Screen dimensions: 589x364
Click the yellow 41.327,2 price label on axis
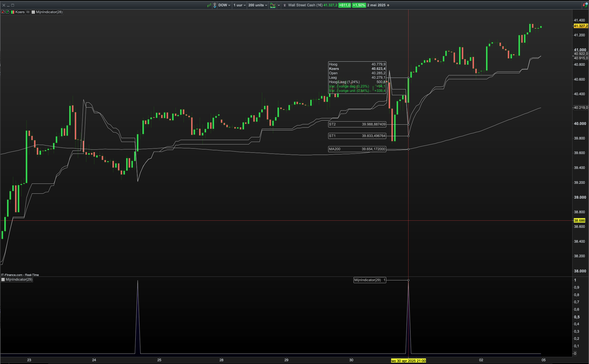pos(580,26)
